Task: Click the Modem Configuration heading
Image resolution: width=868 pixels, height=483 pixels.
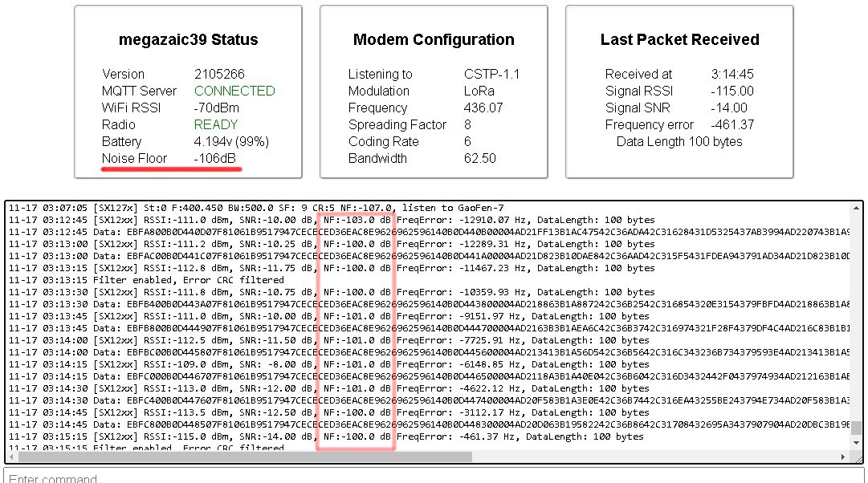Action: point(434,40)
